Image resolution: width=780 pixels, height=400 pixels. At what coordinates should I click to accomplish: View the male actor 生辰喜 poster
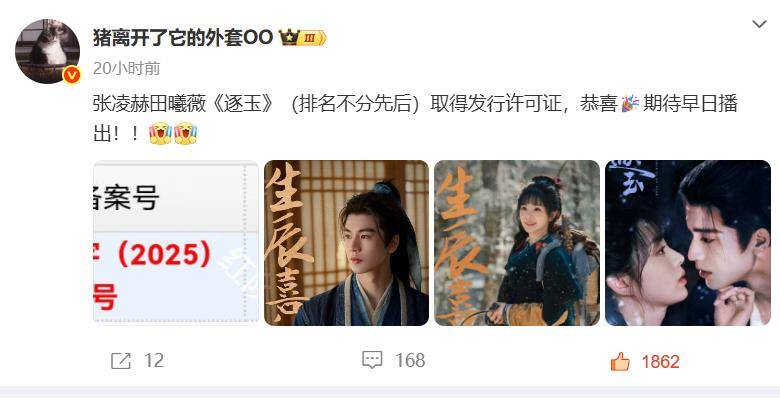tap(346, 243)
